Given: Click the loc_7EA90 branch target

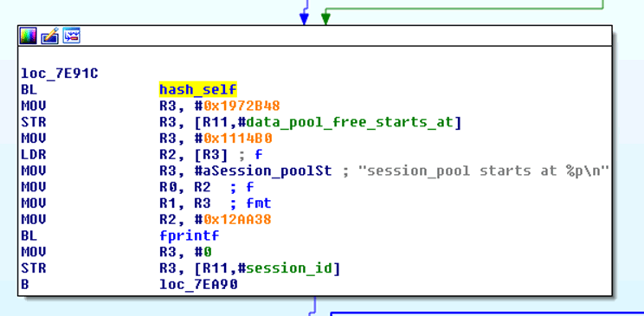Looking at the screenshot, I should [x=198, y=284].
